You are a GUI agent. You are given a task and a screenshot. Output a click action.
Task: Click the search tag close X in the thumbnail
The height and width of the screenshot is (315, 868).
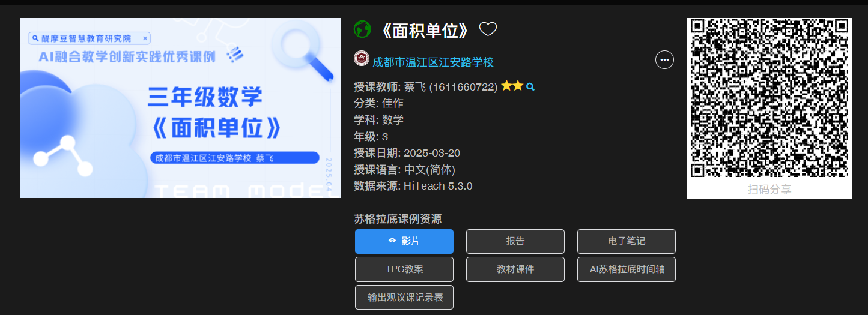click(145, 38)
